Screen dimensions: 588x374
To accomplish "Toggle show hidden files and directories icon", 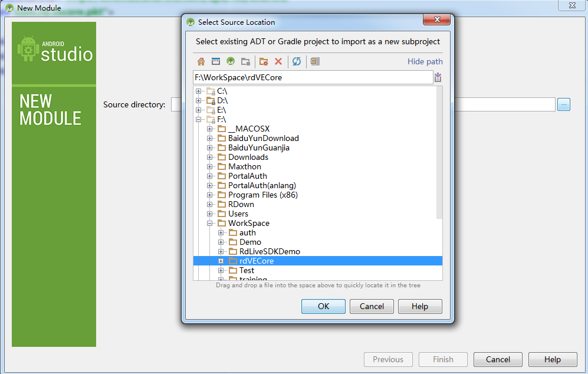I will point(315,61).
